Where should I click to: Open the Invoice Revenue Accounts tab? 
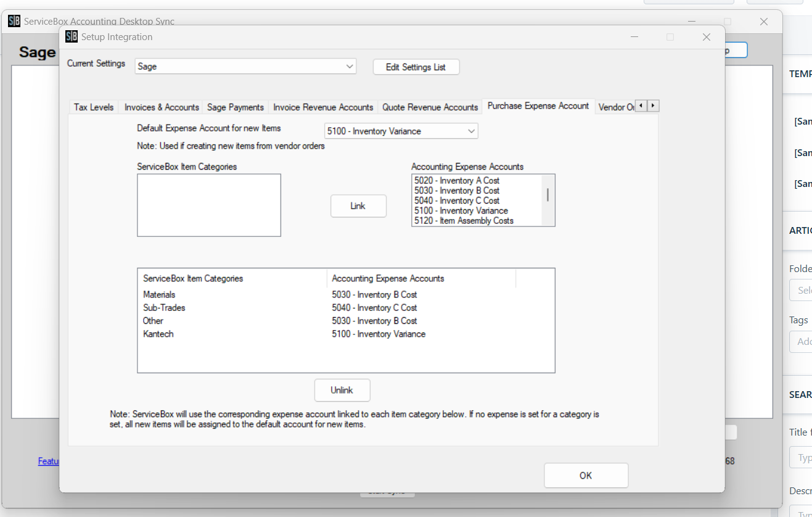point(323,107)
